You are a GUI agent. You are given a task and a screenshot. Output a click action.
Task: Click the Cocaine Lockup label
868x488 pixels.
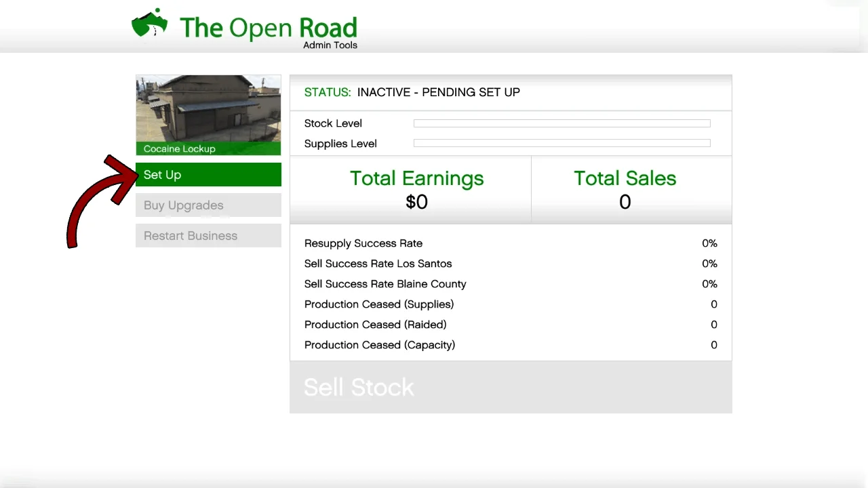click(179, 148)
